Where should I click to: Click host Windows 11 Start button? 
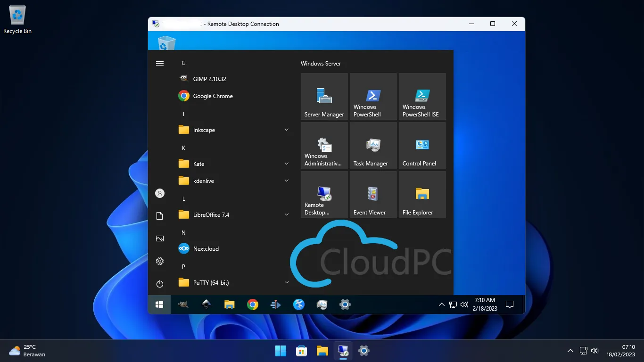[x=281, y=351]
